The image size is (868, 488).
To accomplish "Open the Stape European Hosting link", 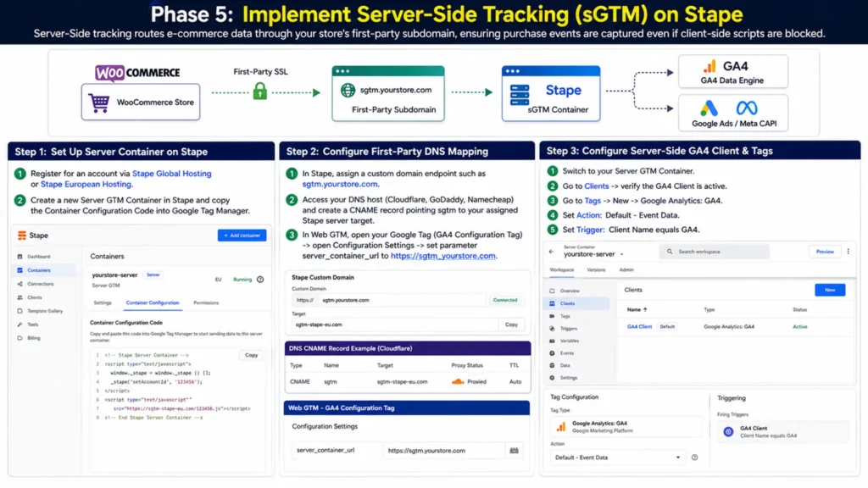I will point(86,184).
